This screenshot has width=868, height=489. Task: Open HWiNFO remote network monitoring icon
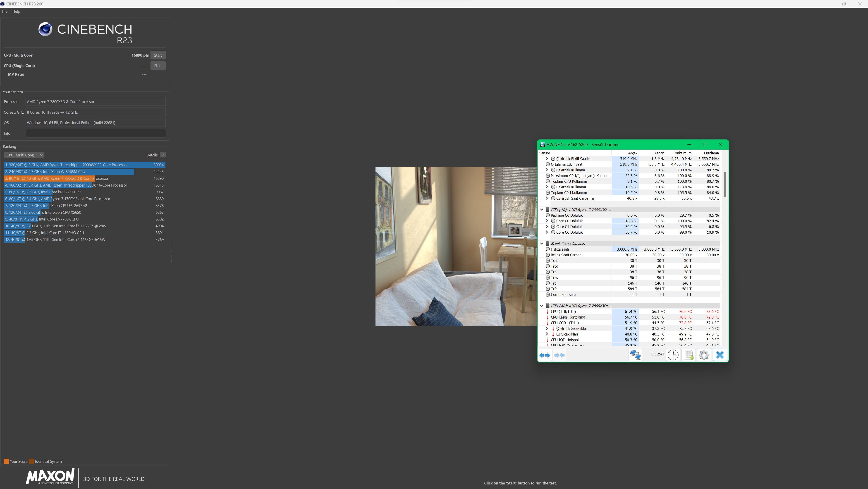pos(636,355)
